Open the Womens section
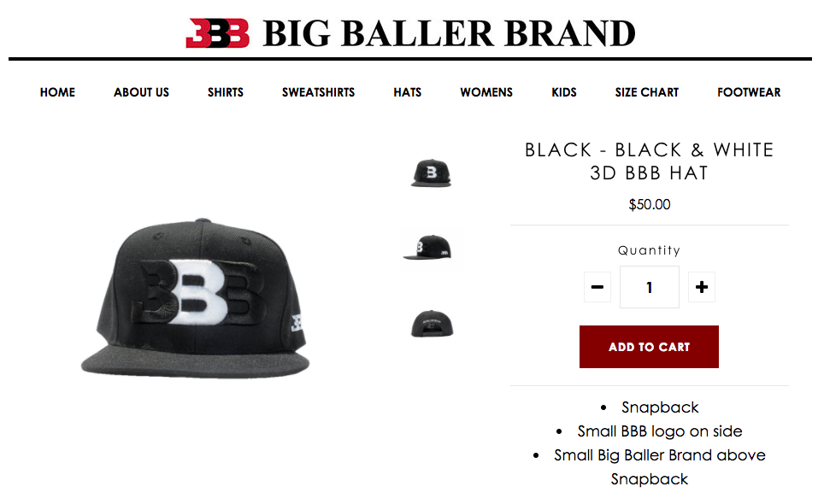824x504 pixels. pyautogui.click(x=486, y=92)
